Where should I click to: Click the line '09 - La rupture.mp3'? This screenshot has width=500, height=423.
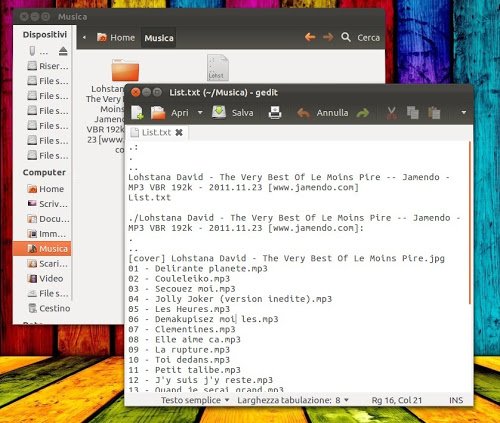tap(179, 350)
